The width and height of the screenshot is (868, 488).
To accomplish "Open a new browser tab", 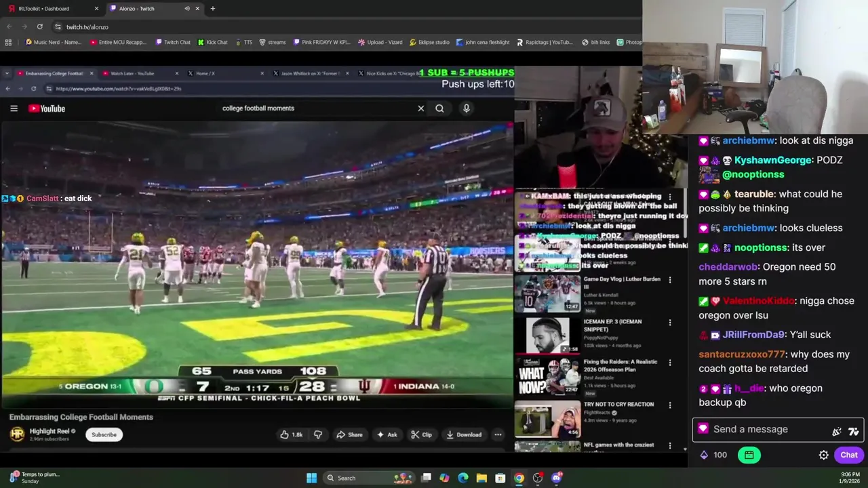I will (x=212, y=9).
